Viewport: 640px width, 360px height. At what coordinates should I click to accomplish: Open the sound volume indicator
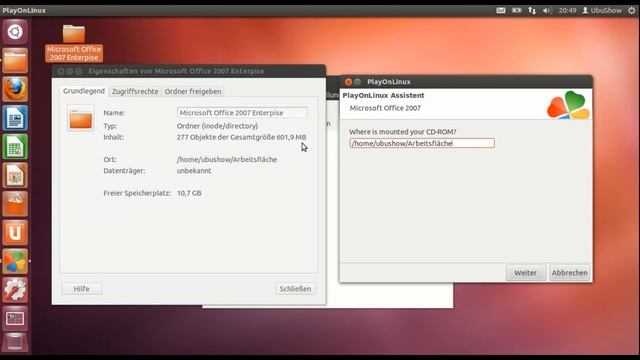coord(547,11)
